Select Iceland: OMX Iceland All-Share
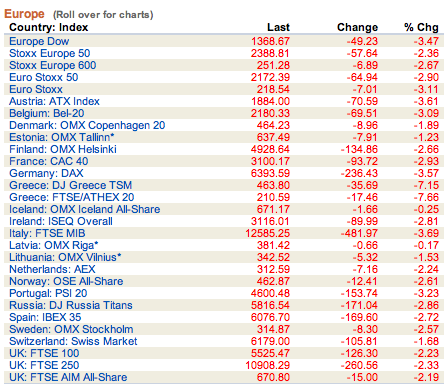 pos(85,209)
